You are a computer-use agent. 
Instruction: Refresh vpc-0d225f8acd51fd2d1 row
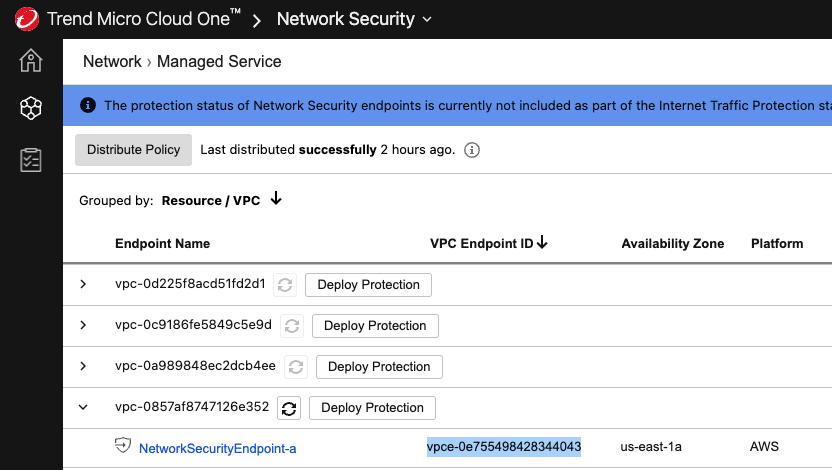click(285, 285)
